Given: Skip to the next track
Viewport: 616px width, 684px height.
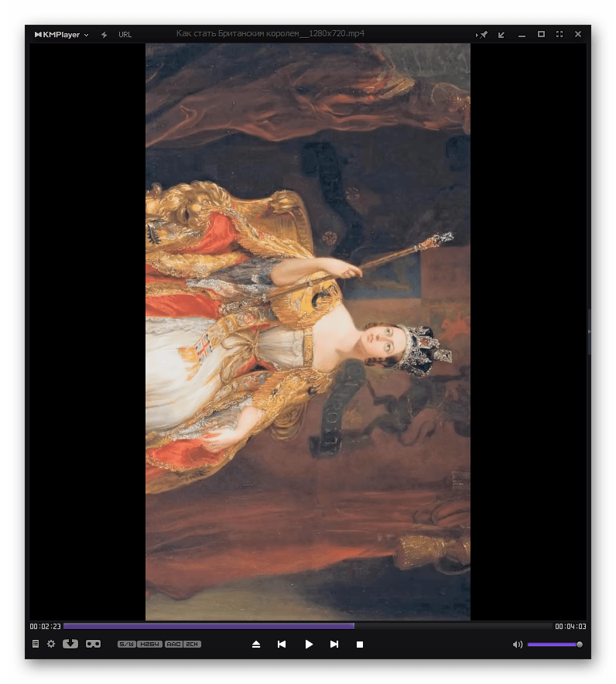Looking at the screenshot, I should [334, 645].
